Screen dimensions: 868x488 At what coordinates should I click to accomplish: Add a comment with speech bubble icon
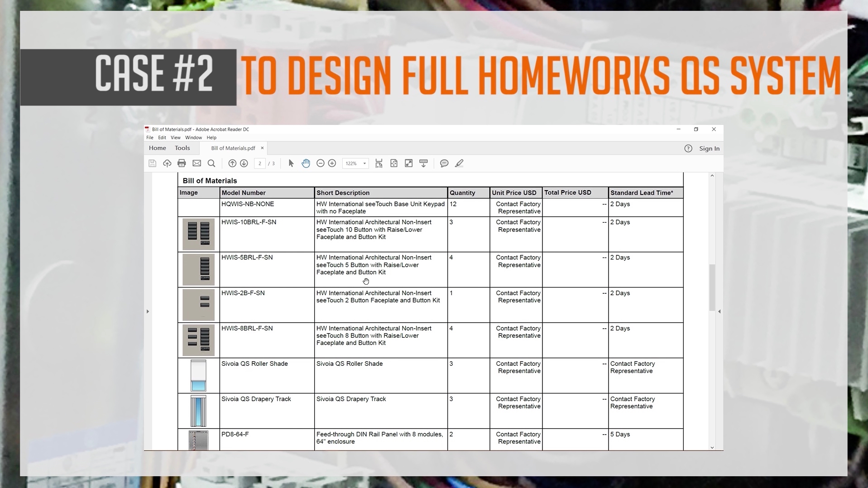444,163
